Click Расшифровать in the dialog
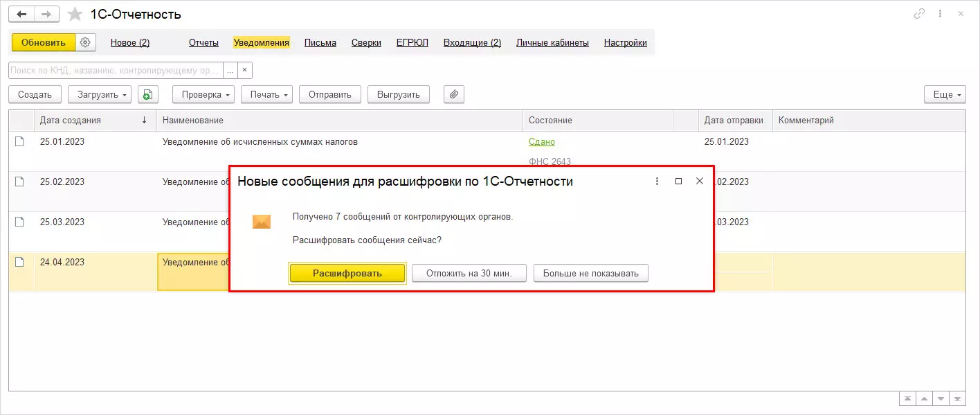 [347, 273]
